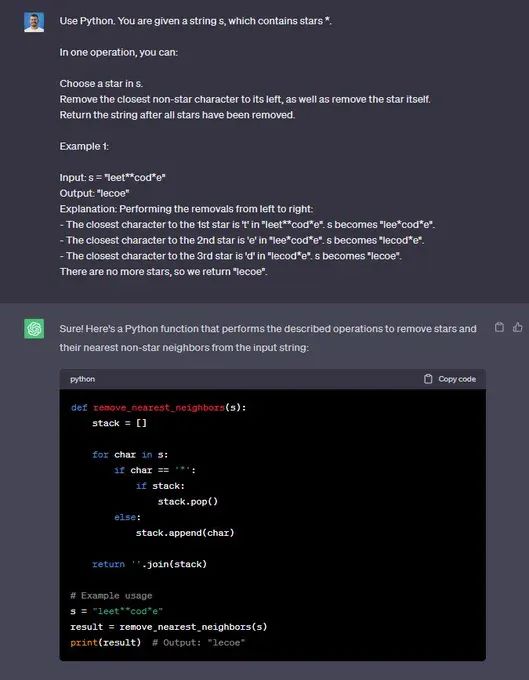Click the "Example 1:" text in prompt
529x680 pixels.
[84, 146]
